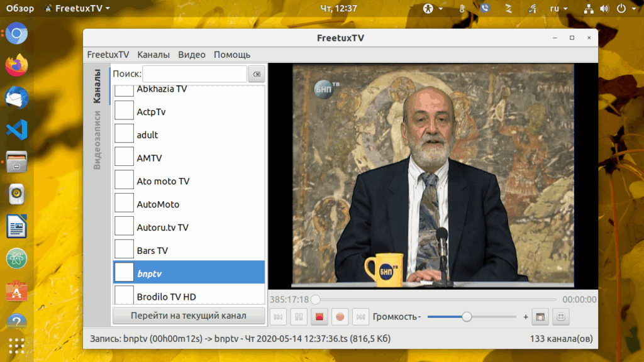Image resolution: width=644 pixels, height=362 pixels.
Task: Select the Autoru.tv TV channel
Action: coord(189,228)
